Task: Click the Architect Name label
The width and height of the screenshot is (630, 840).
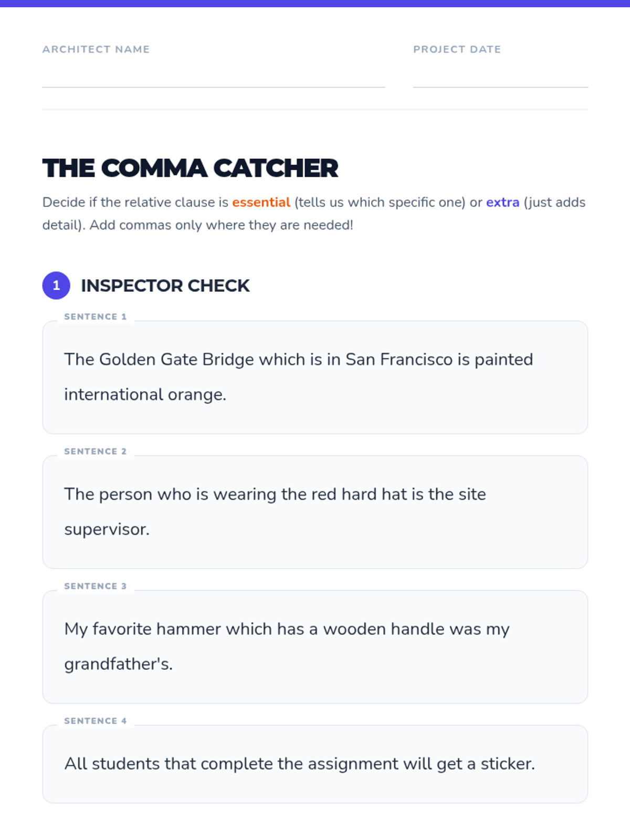Action: 96,49
